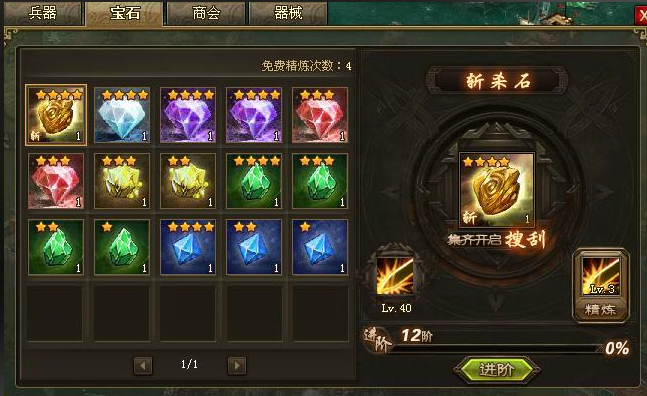Click the green 进阶 button
Image resolution: width=647 pixels, height=396 pixels.
tap(496, 369)
